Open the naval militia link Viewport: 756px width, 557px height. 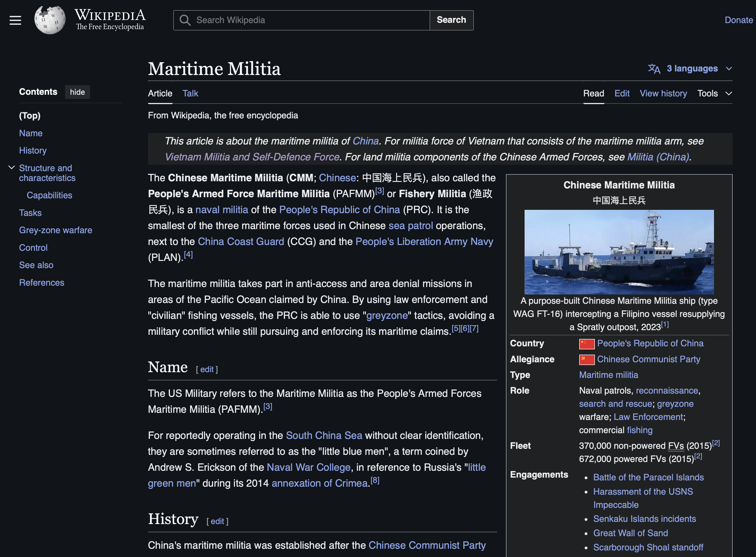point(222,210)
